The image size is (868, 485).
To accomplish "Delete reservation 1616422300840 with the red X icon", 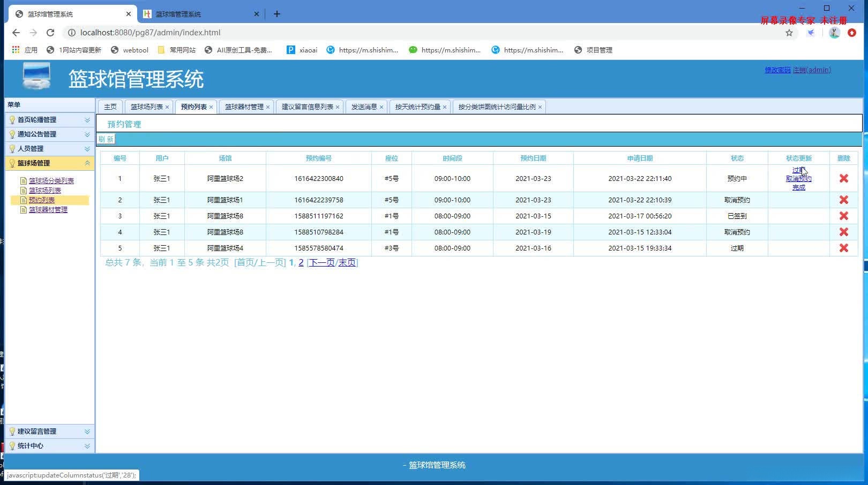I will pyautogui.click(x=843, y=178).
